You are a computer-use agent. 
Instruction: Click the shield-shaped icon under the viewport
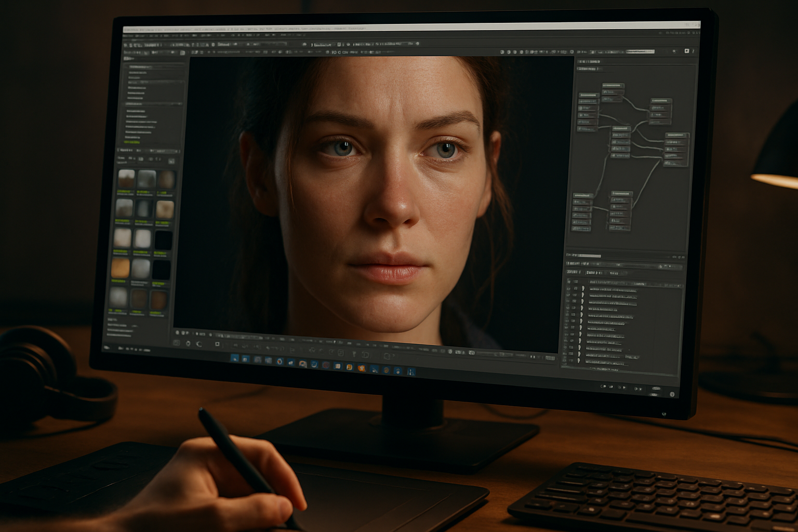pyautogui.click(x=188, y=343)
